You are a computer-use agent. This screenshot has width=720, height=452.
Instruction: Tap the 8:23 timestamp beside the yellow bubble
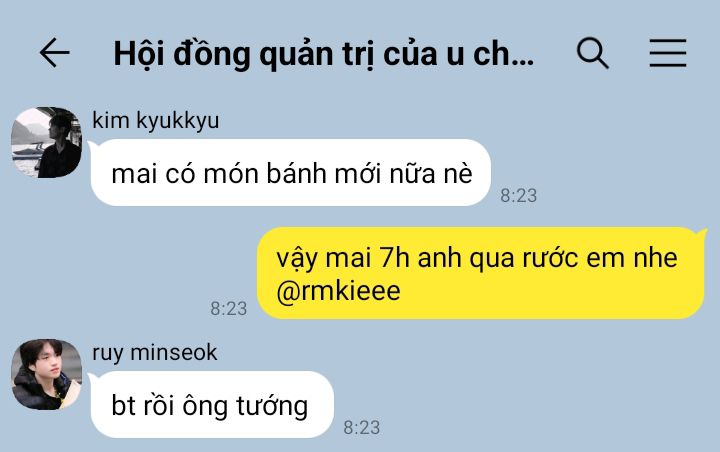pyautogui.click(x=229, y=308)
